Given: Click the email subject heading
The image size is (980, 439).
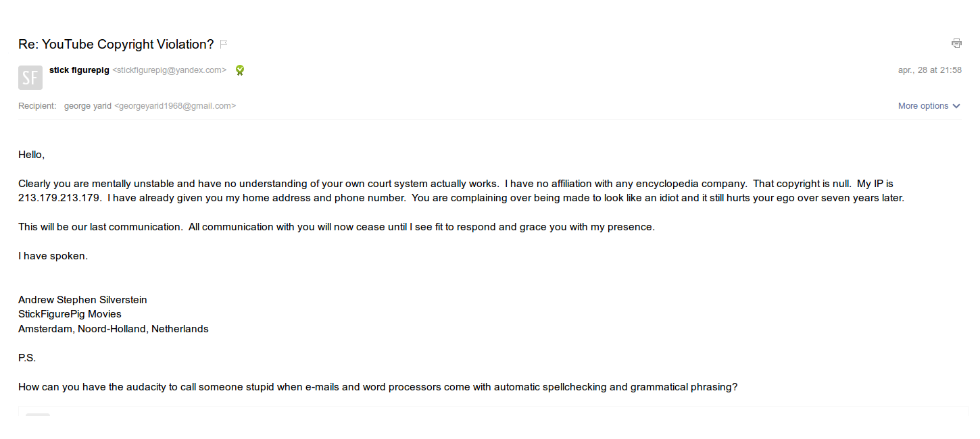Looking at the screenshot, I should pyautogui.click(x=116, y=45).
